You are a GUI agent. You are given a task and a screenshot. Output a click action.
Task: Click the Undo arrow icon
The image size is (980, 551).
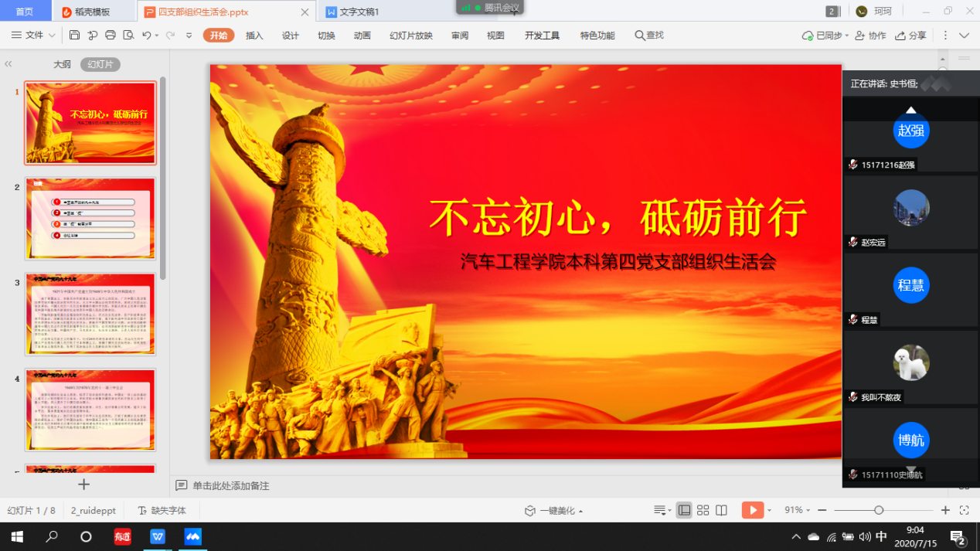click(x=146, y=36)
